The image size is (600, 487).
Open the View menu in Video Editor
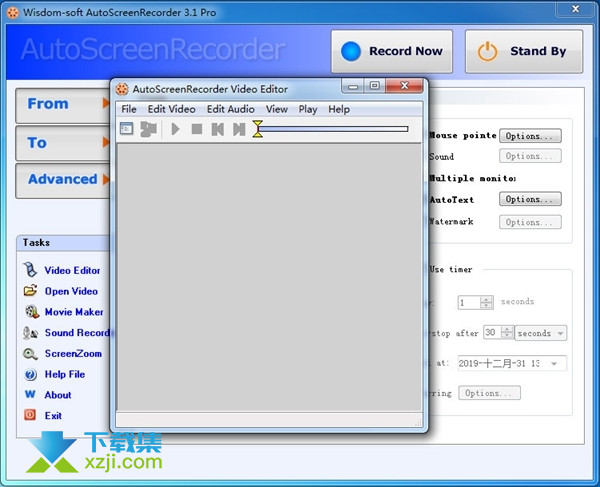pyautogui.click(x=277, y=109)
